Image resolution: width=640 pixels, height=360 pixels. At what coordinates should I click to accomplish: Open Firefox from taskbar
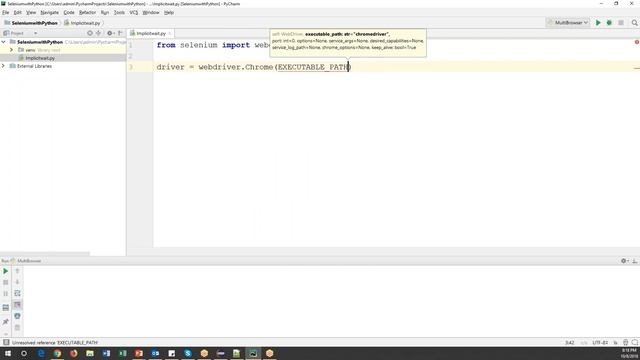(73, 353)
